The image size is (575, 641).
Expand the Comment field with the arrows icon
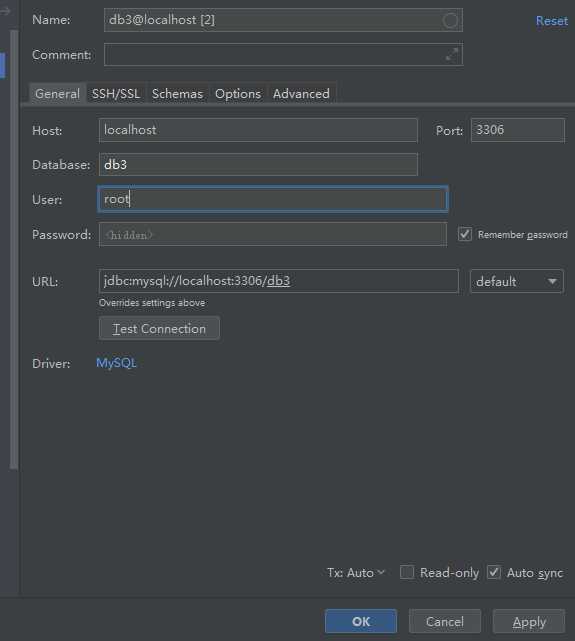click(x=452, y=54)
